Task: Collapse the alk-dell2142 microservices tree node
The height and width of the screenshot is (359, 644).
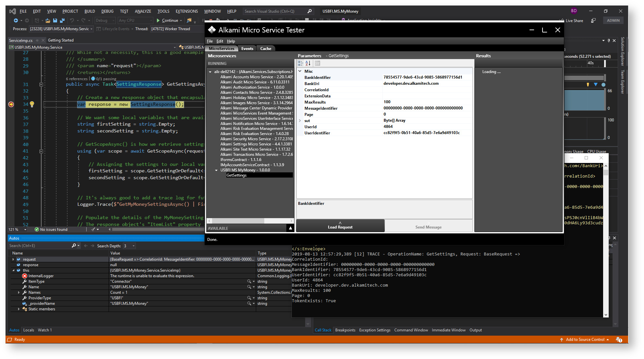Action: click(210, 72)
